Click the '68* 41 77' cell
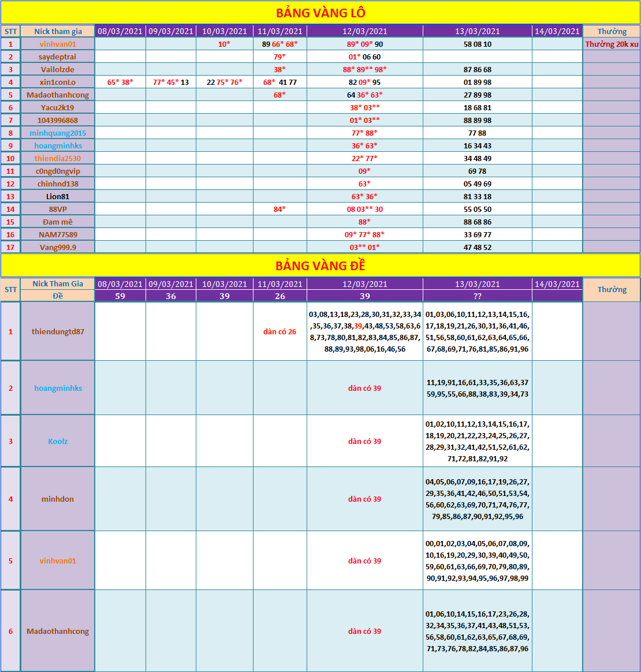Viewport: 641px width, 672px height. click(x=280, y=83)
